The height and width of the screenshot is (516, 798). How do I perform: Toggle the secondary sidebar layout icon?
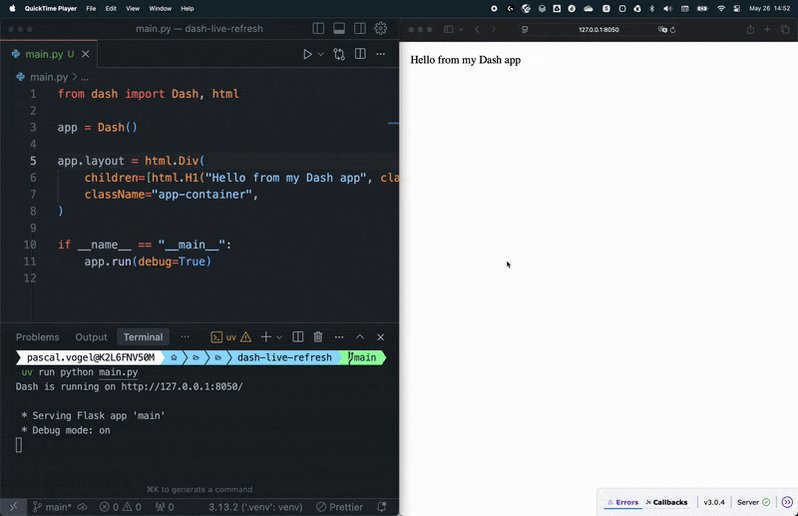pyautogui.click(x=360, y=28)
